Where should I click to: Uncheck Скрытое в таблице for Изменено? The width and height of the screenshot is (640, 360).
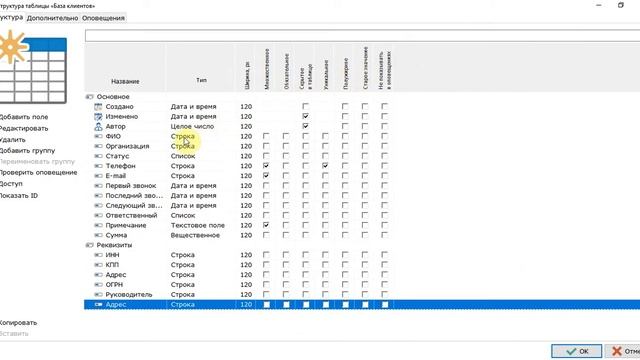pos(305,116)
